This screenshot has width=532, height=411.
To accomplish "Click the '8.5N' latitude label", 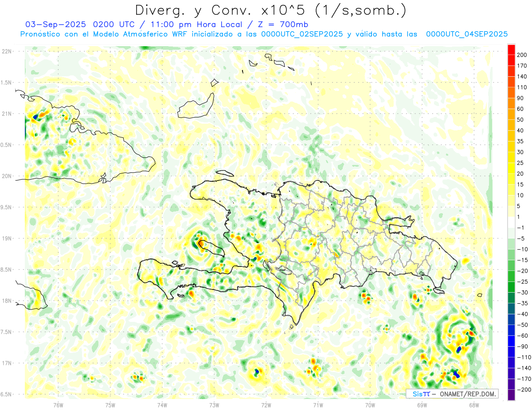I will (7, 270).
